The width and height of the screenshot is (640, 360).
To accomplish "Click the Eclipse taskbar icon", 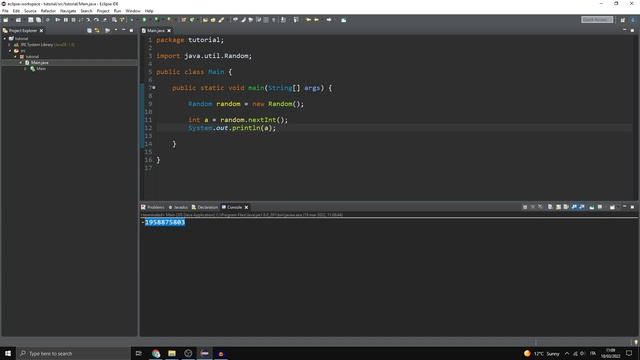I will click(x=204, y=353).
